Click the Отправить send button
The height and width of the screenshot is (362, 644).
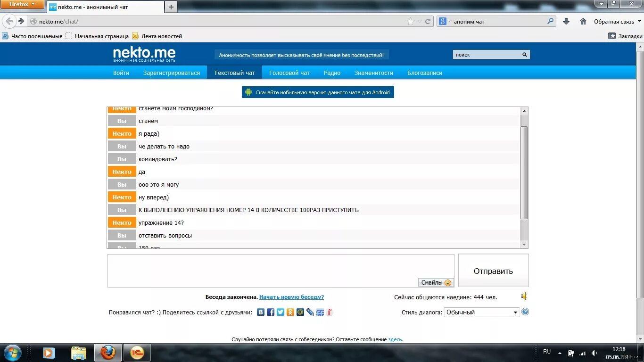[493, 271]
